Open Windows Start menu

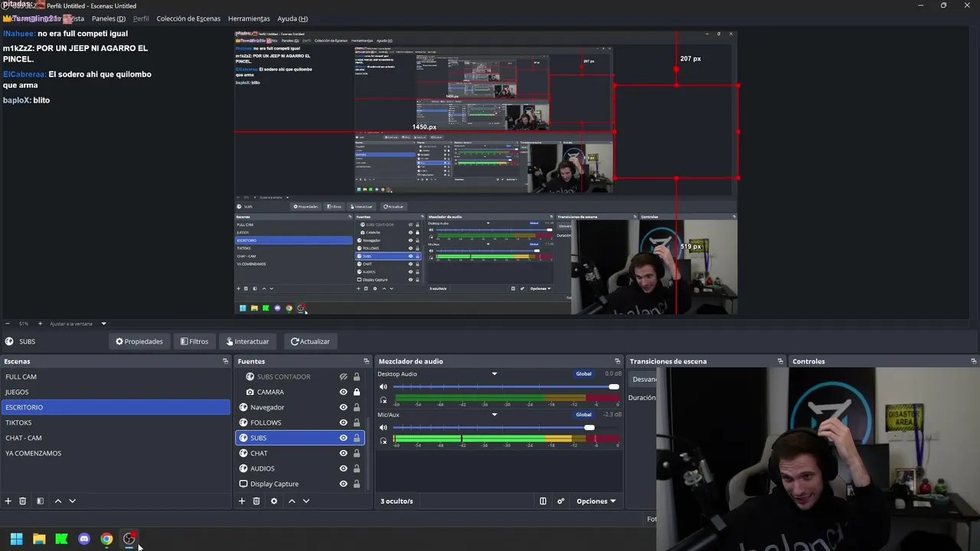[x=16, y=539]
